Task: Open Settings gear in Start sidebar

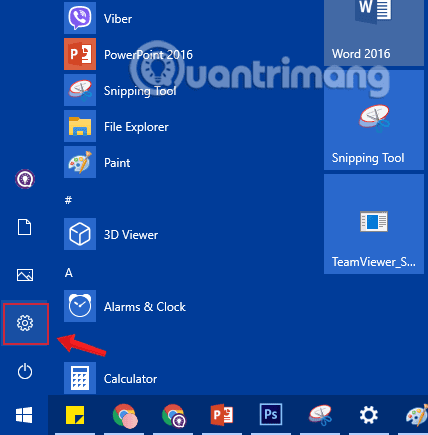Action: point(25,323)
